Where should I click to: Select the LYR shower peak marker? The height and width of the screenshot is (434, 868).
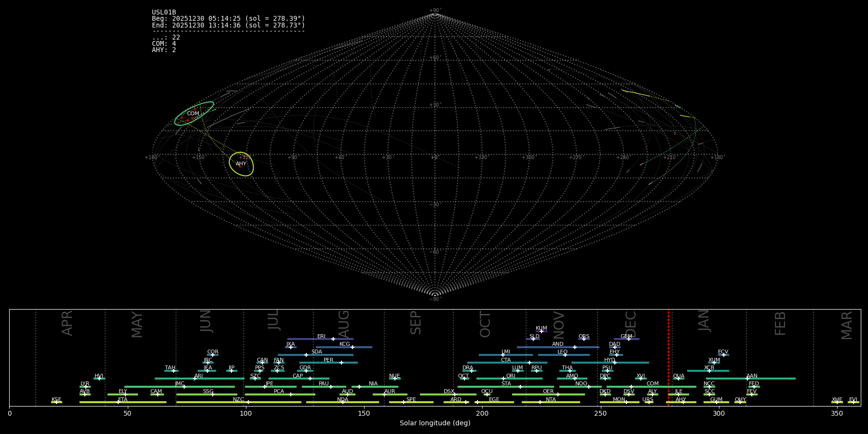[x=86, y=387]
